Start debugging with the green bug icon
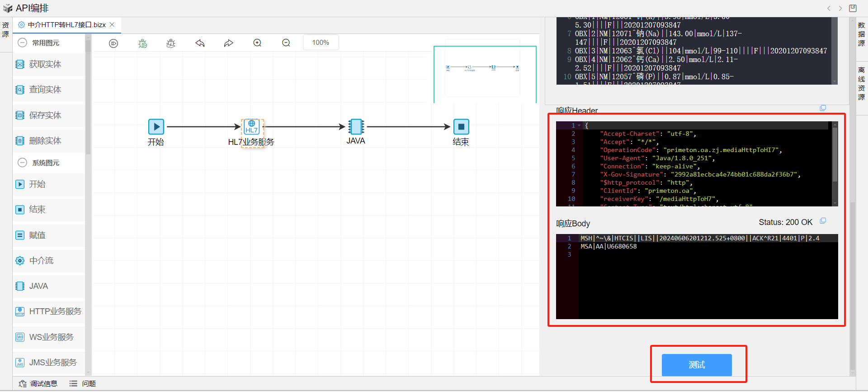Image resolution: width=868 pixels, height=392 pixels. (142, 43)
